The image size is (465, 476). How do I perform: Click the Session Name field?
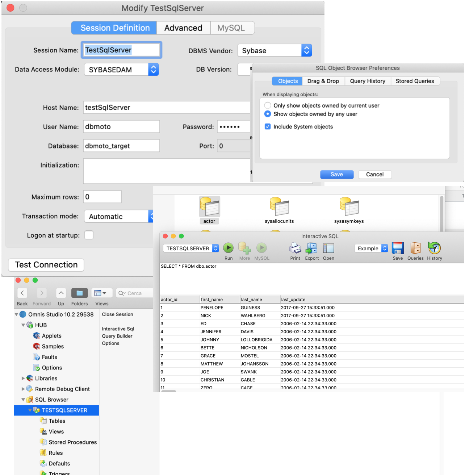point(121,50)
